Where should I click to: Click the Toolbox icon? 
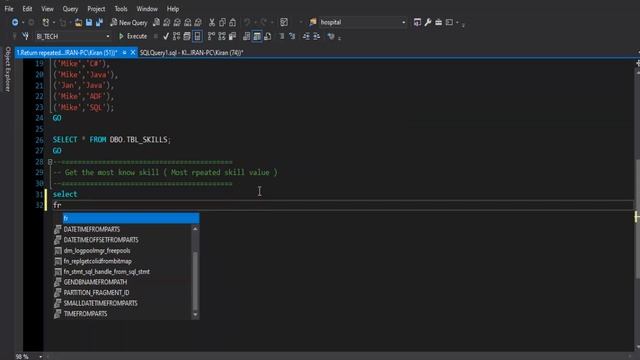[438, 22]
